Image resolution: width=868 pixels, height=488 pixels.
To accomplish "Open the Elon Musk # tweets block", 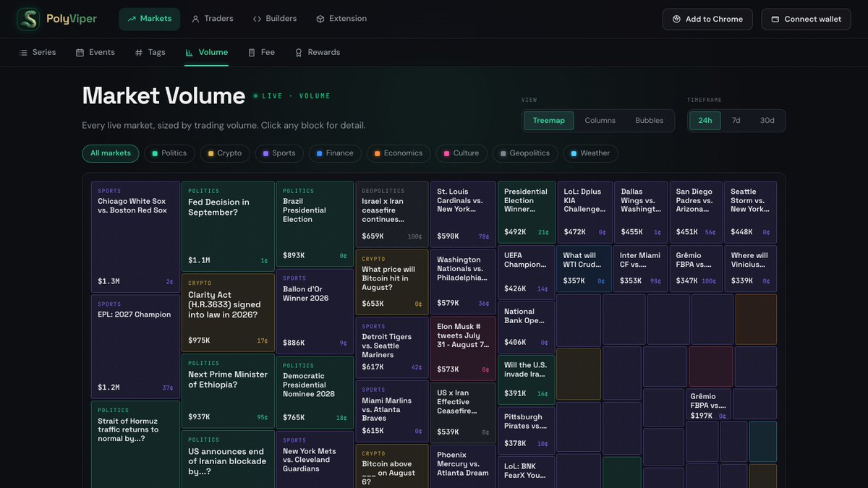I will (x=463, y=348).
